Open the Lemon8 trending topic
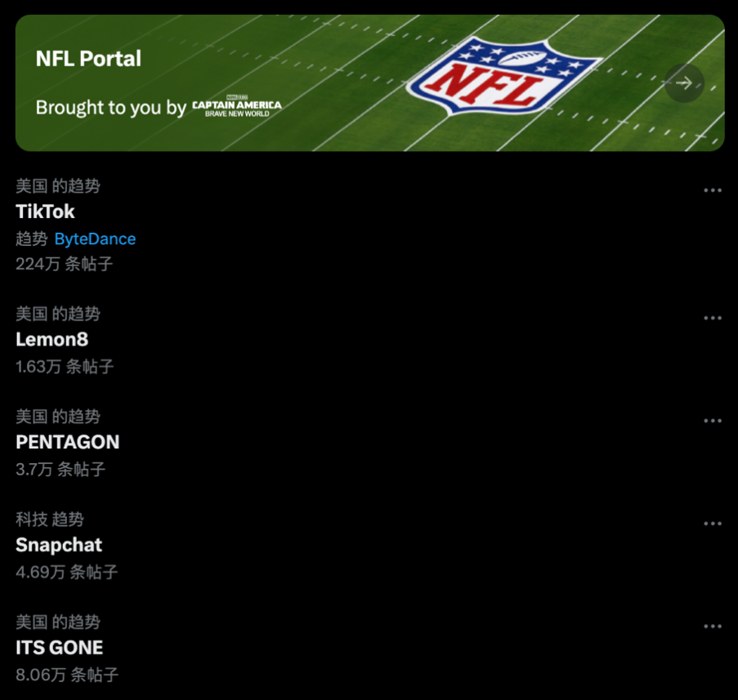The height and width of the screenshot is (700, 738). click(51, 339)
